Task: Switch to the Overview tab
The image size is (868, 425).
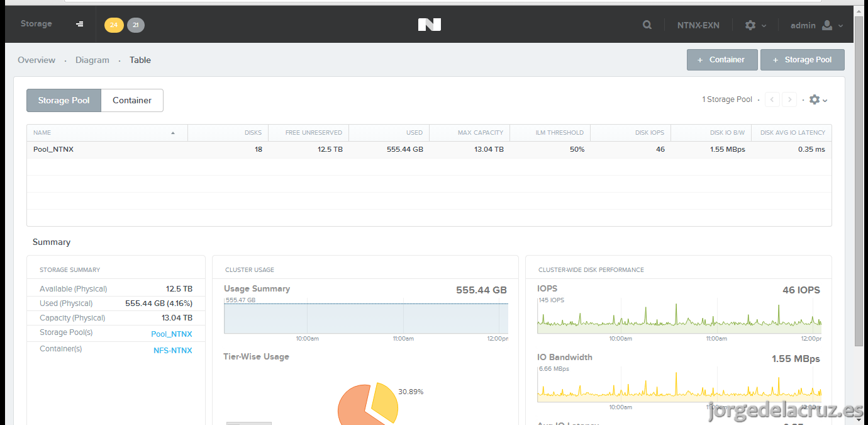Action: 36,60
